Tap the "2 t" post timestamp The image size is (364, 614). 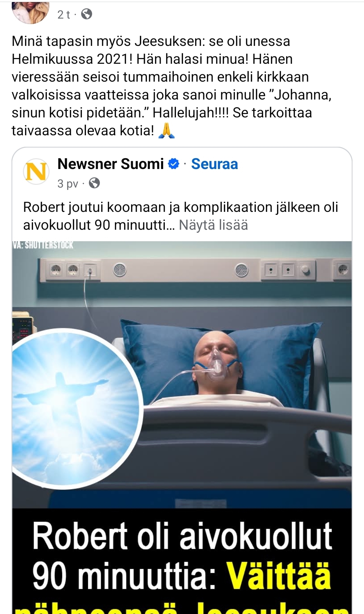[64, 15]
